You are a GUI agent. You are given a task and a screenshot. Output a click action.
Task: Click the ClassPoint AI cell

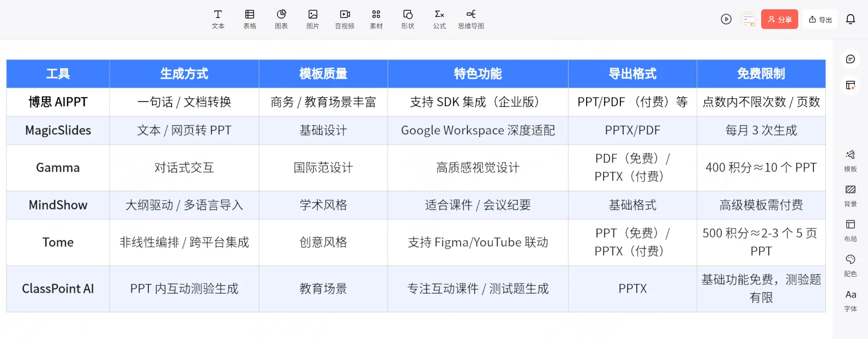(x=58, y=289)
